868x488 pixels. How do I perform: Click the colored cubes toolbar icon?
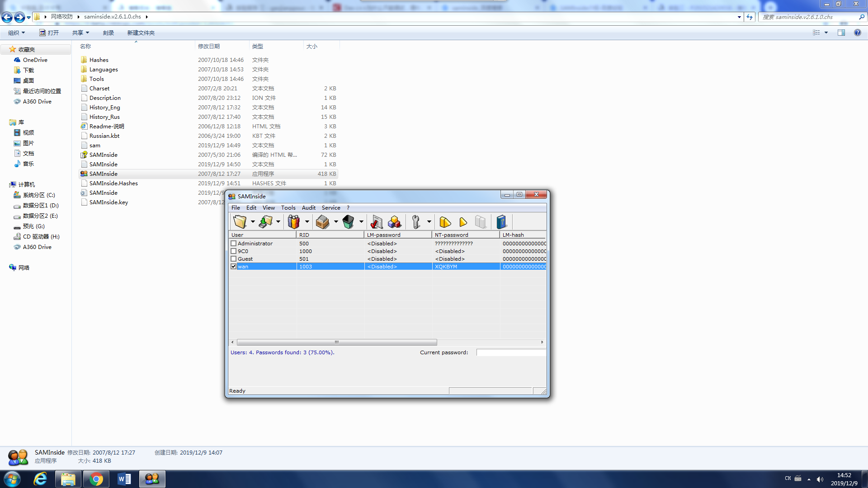pyautogui.click(x=394, y=222)
